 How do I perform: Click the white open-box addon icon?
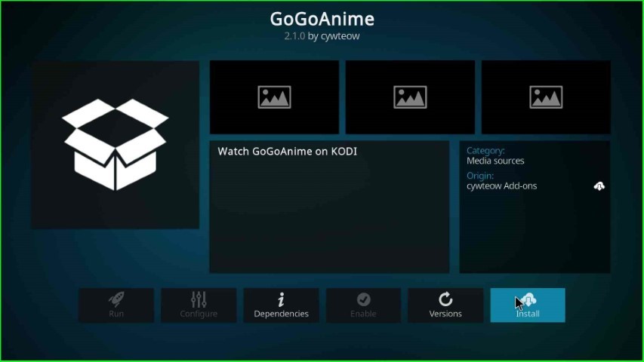point(116,145)
